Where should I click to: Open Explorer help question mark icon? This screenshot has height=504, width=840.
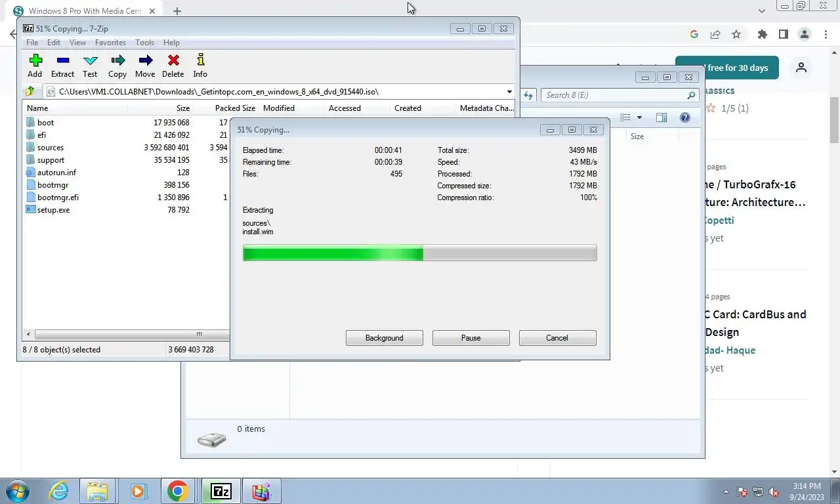(x=685, y=117)
